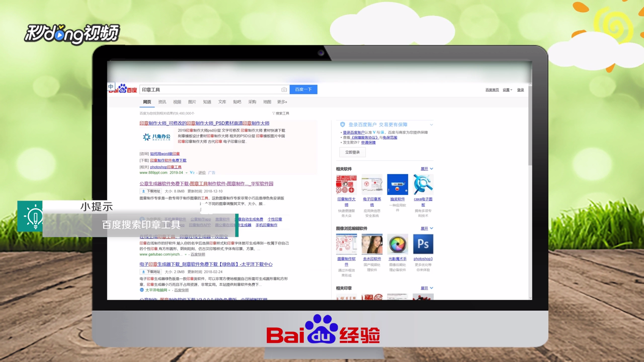
Task: Expand the arrow next to www.889ppt.com
Action: point(186,173)
